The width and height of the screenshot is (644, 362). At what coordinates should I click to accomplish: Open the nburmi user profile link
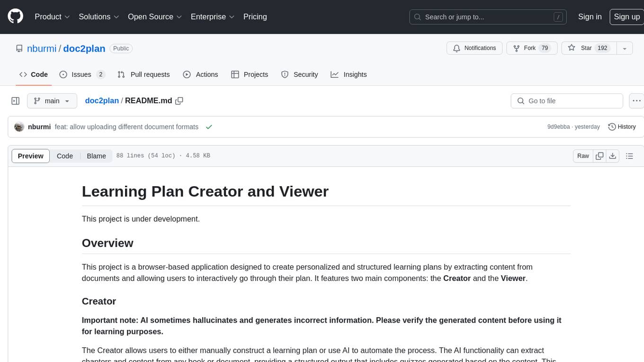[x=42, y=48]
